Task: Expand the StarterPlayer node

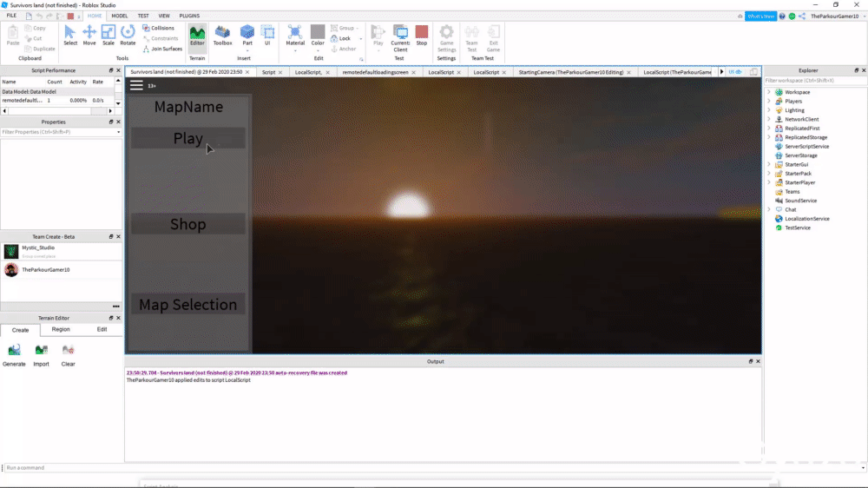Action: point(769,183)
